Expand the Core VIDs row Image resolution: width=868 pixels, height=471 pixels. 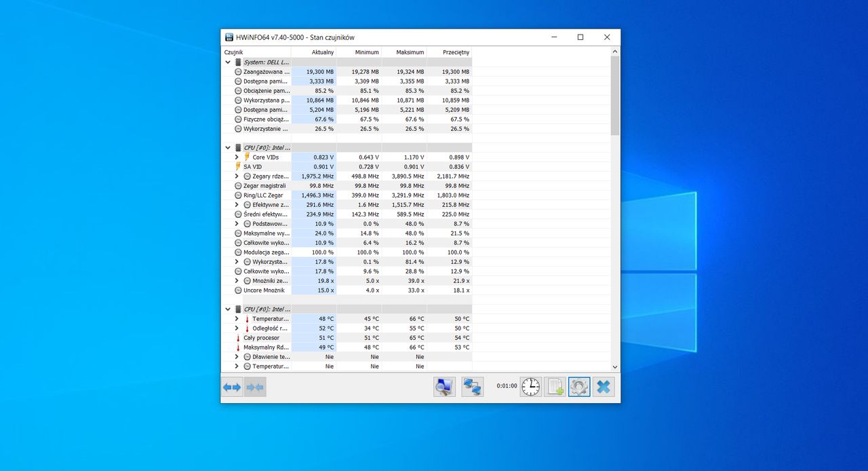coord(237,157)
